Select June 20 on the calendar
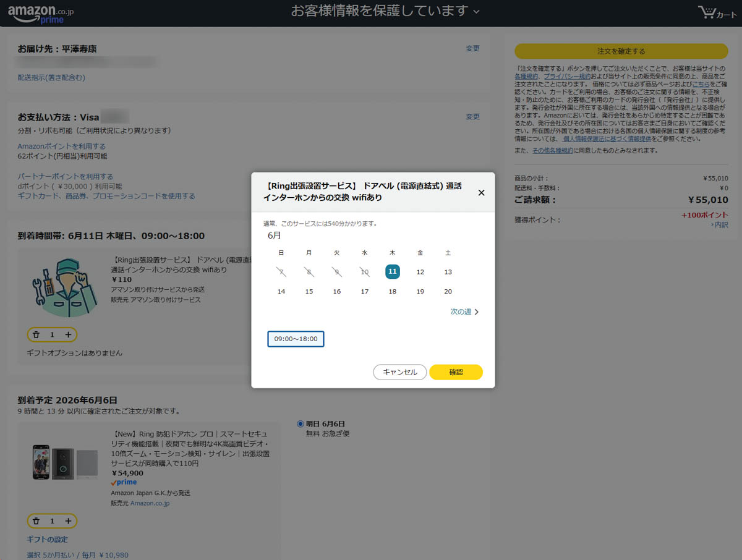Image resolution: width=742 pixels, height=560 pixels. click(x=448, y=291)
